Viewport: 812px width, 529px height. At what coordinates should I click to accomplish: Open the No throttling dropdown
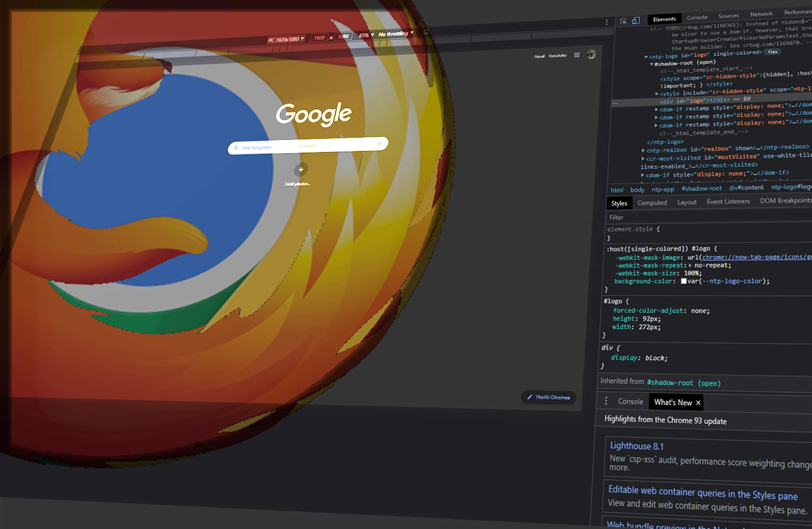pos(396,34)
